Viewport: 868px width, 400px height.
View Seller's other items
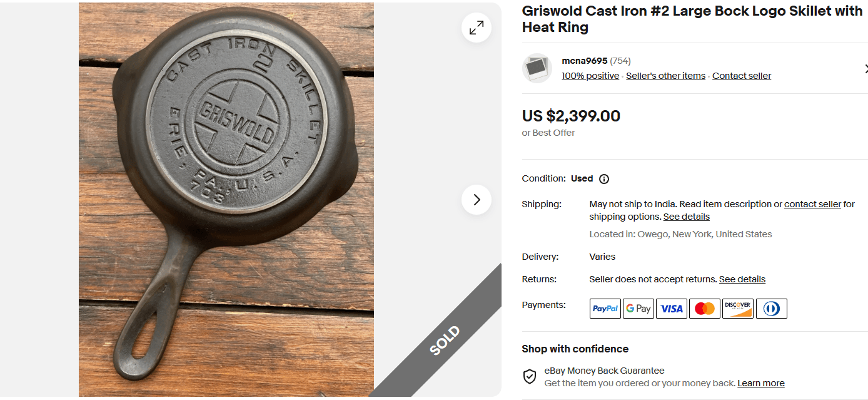[665, 75]
